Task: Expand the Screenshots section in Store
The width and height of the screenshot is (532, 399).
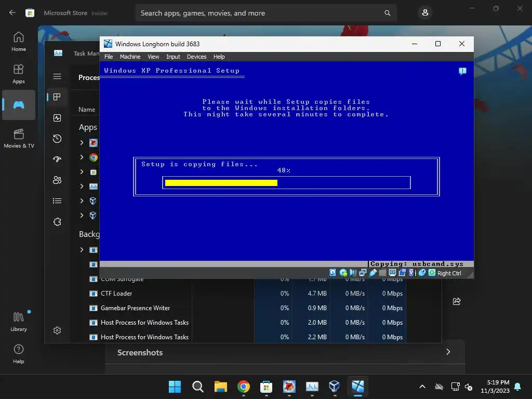Action: [x=448, y=352]
